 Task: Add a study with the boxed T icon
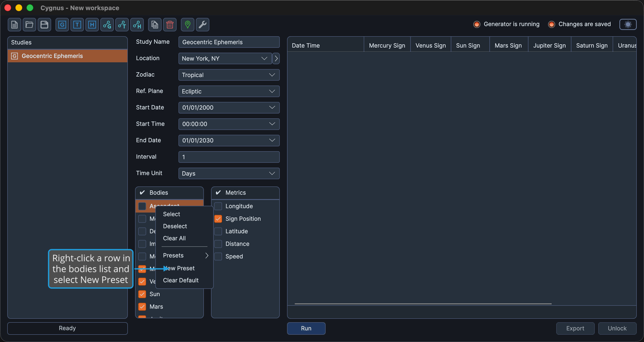77,25
